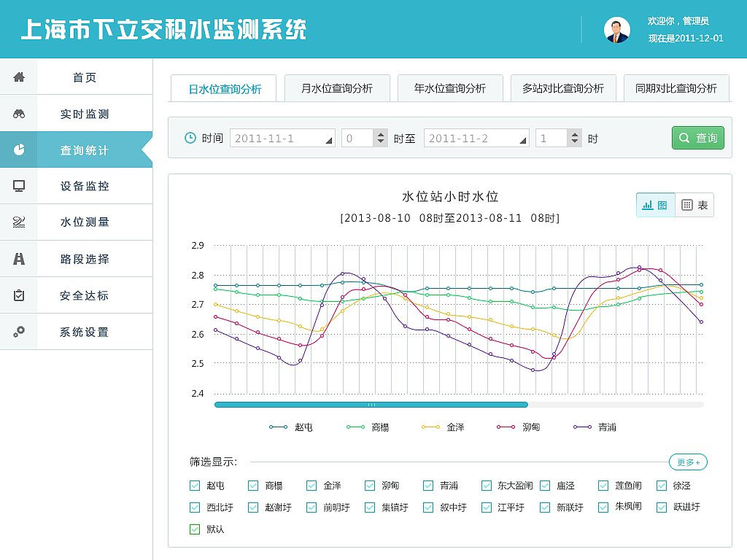Click the 更多+ button
Viewport: 747px width, 560px height.
(688, 462)
